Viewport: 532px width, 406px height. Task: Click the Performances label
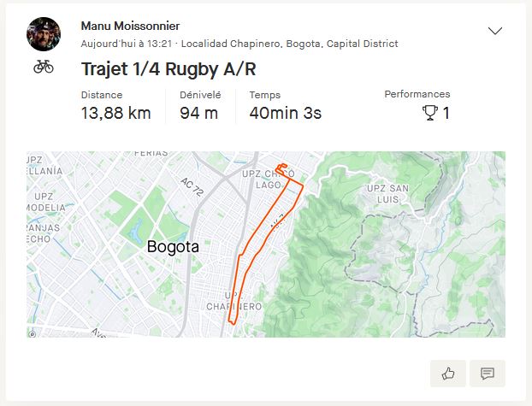click(x=417, y=94)
